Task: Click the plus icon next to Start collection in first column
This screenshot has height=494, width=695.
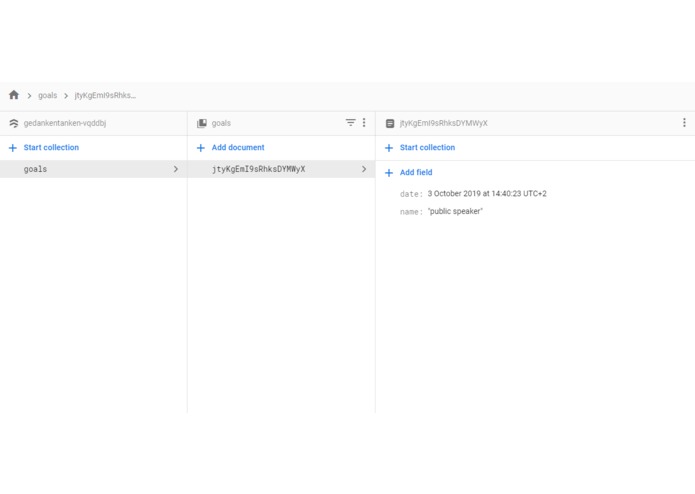Action: [13, 148]
